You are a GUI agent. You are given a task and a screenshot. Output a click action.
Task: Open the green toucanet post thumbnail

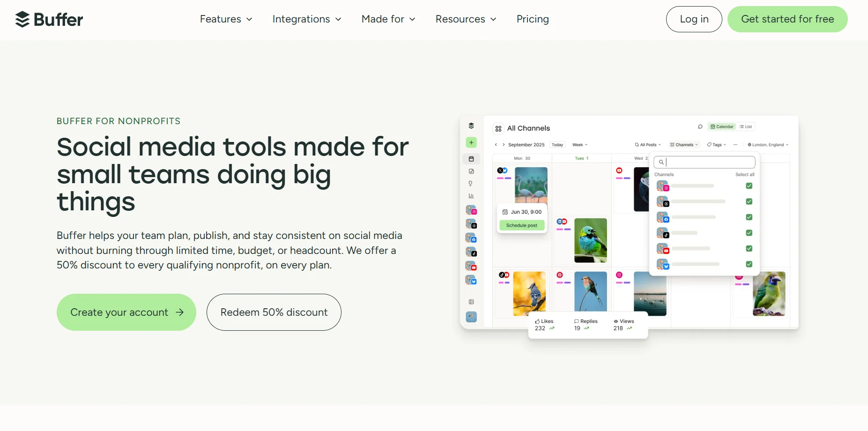coord(769,294)
